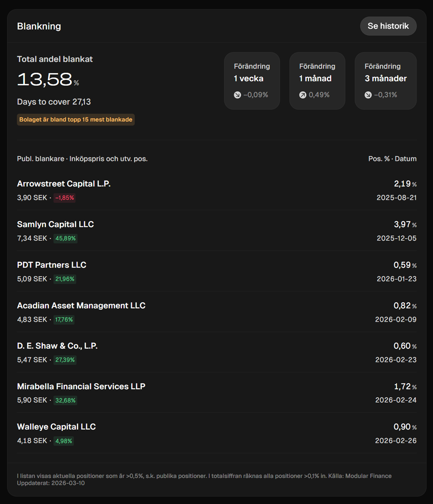This screenshot has width=433, height=504.
Task: Click Uppdaterat: 2026-03-10 text
Action: pyautogui.click(x=51, y=483)
